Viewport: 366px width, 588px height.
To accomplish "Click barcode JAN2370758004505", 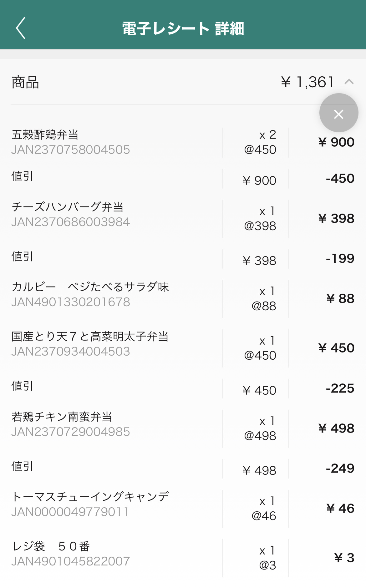I will (x=71, y=150).
